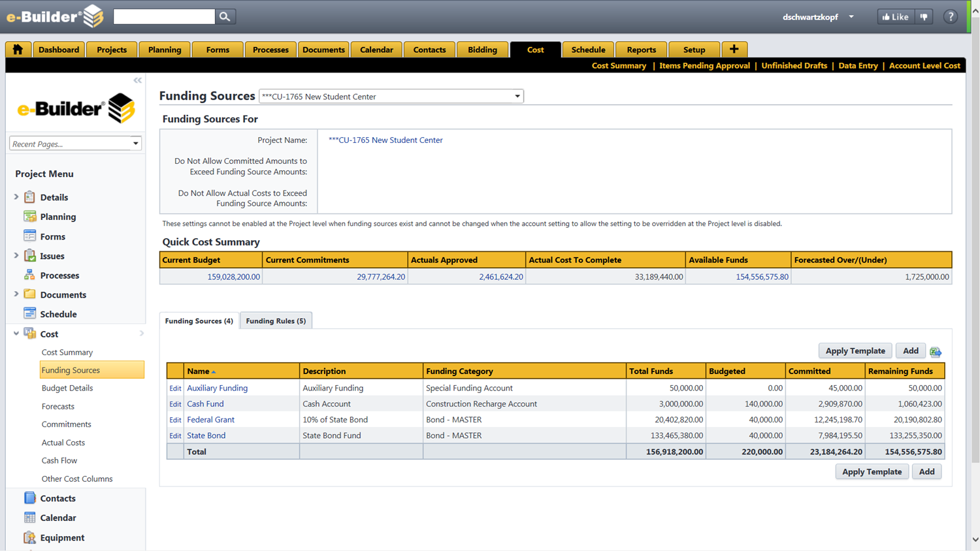Image resolution: width=980 pixels, height=551 pixels.
Task: Click the Equipment icon in Project Menu
Action: (x=30, y=537)
